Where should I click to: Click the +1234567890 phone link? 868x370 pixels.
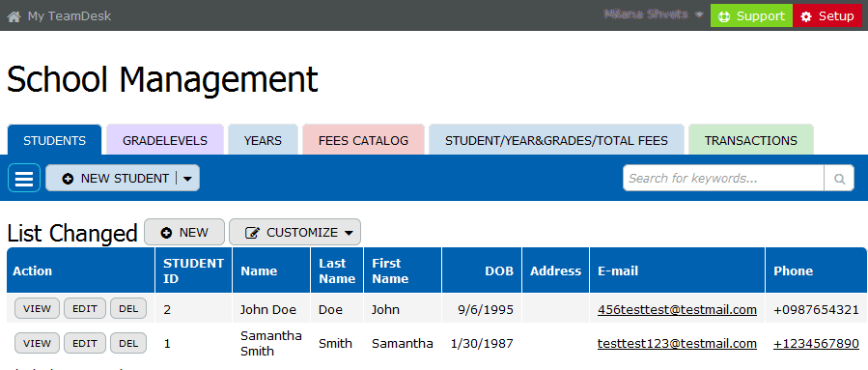coord(816,343)
